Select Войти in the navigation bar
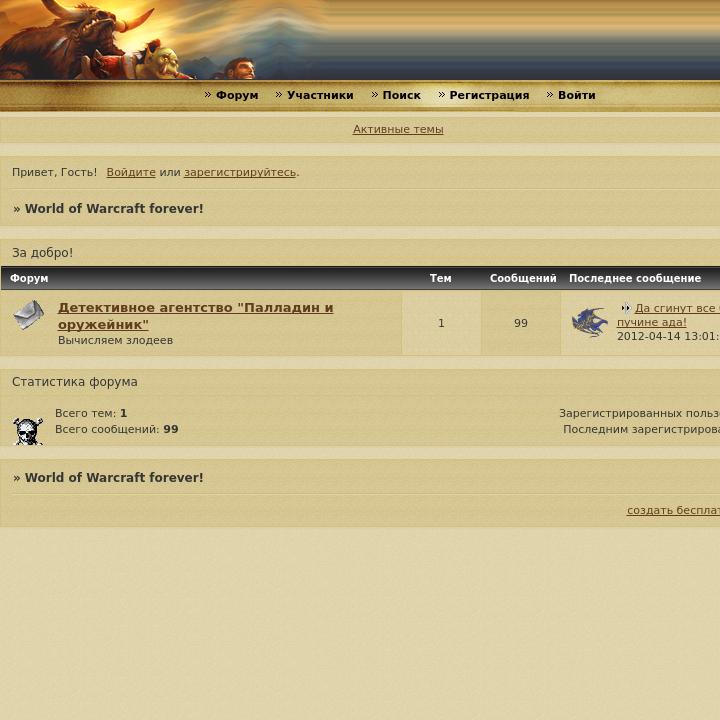The width and height of the screenshot is (720, 720). pos(576,95)
